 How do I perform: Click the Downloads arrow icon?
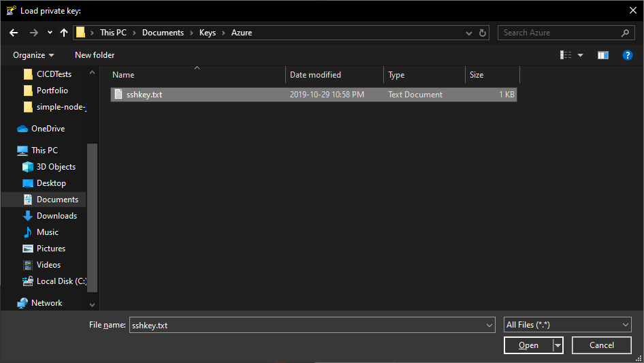point(28,216)
